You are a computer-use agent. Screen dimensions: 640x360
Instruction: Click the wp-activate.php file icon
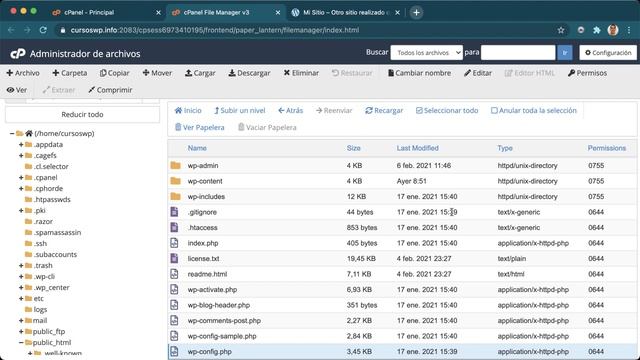pyautogui.click(x=174, y=290)
